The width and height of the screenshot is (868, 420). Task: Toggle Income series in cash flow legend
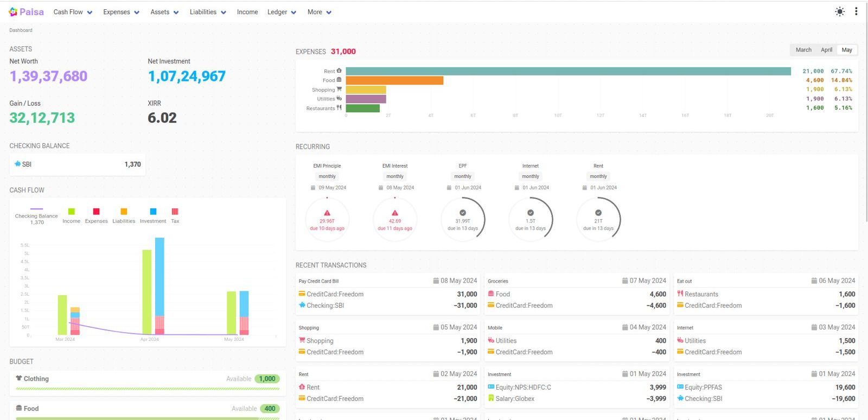[71, 215]
